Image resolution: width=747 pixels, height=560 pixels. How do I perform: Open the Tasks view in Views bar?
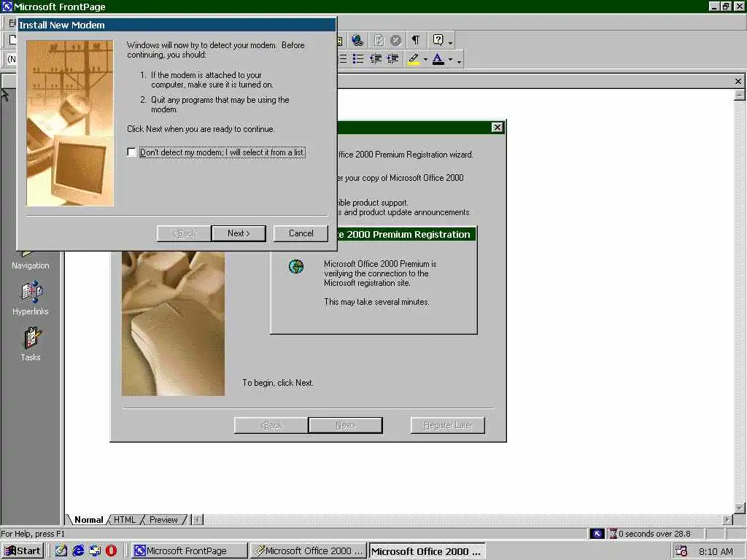coord(31,344)
